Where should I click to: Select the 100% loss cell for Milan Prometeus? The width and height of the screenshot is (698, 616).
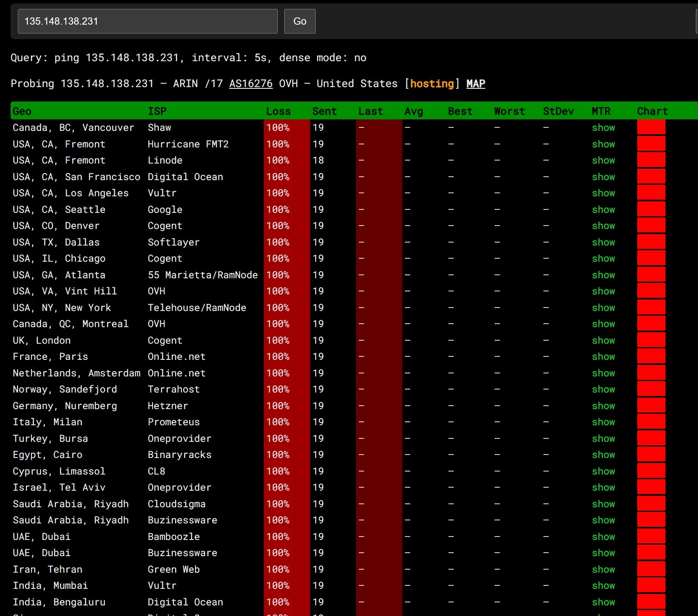[287, 422]
